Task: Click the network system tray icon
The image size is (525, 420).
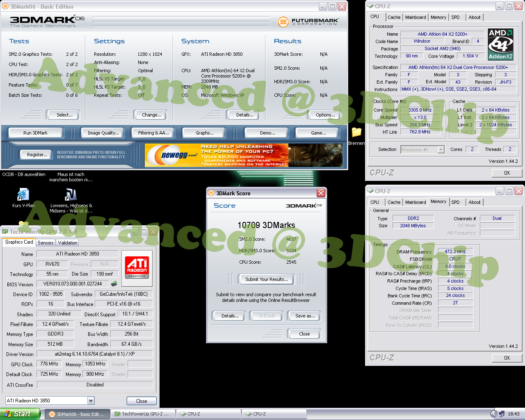Action: click(501, 414)
